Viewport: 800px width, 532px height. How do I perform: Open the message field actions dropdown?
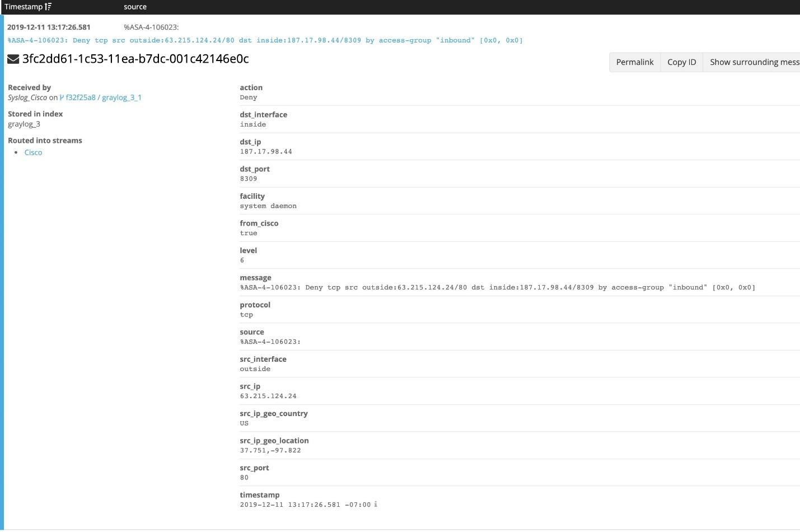click(255, 277)
